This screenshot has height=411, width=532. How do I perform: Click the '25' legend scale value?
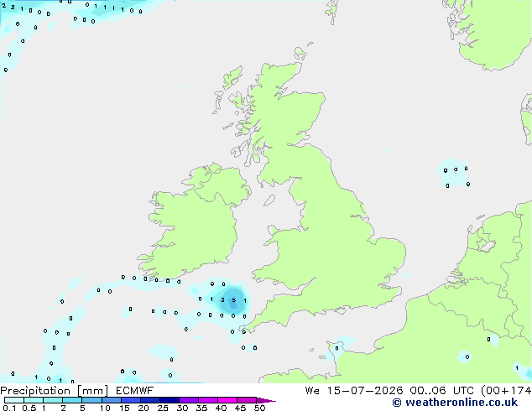[163, 408]
